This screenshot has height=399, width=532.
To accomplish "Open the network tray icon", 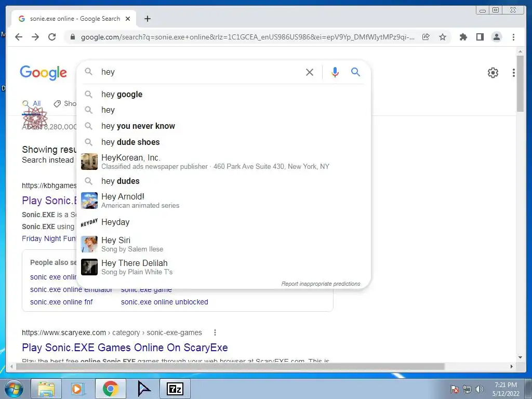I will click(467, 389).
